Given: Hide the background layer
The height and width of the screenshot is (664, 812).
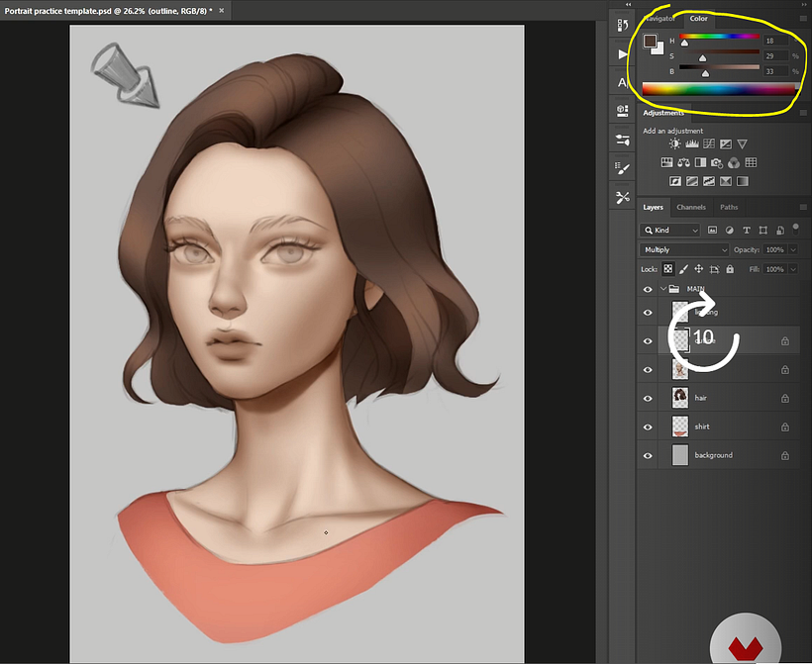Looking at the screenshot, I should (x=648, y=456).
